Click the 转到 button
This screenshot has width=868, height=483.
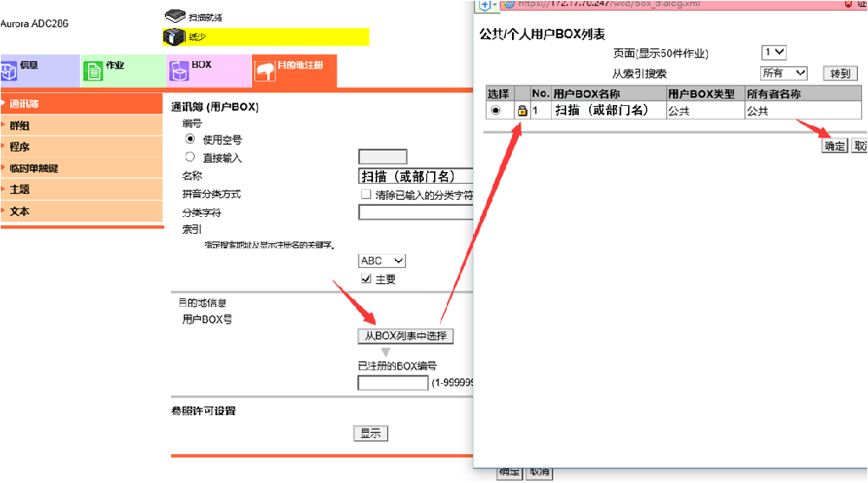click(x=840, y=73)
